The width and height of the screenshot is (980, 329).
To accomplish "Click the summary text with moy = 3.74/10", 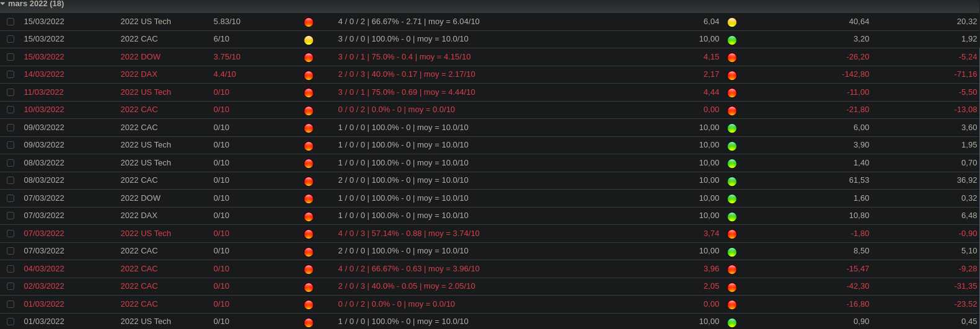I will pos(408,234).
